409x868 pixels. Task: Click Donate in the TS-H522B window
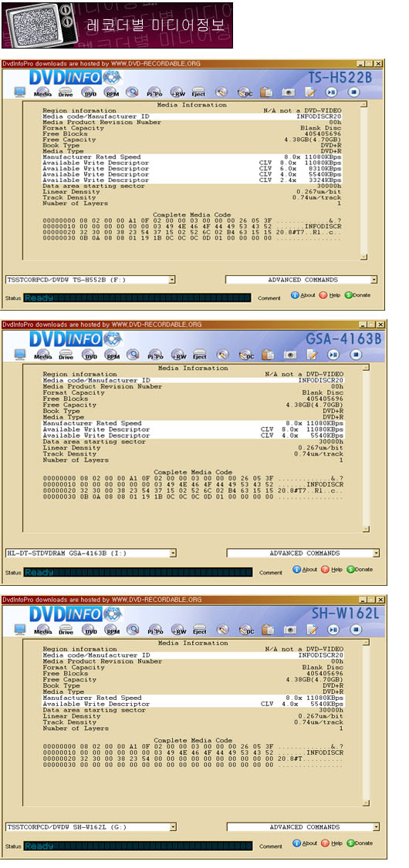357,295
